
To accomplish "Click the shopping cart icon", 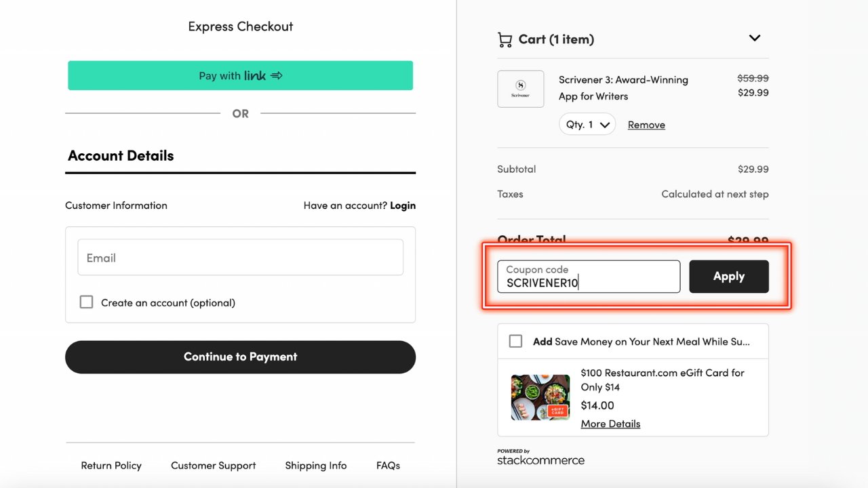I will point(505,40).
